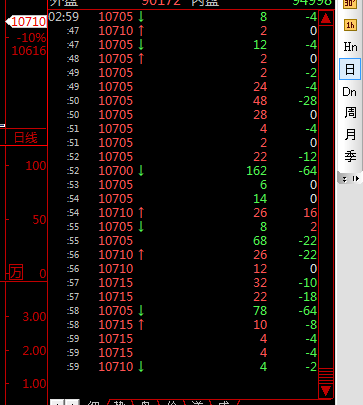This screenshot has width=363, height=405.
Task: Click the 14 volume value
Action: pos(260,199)
